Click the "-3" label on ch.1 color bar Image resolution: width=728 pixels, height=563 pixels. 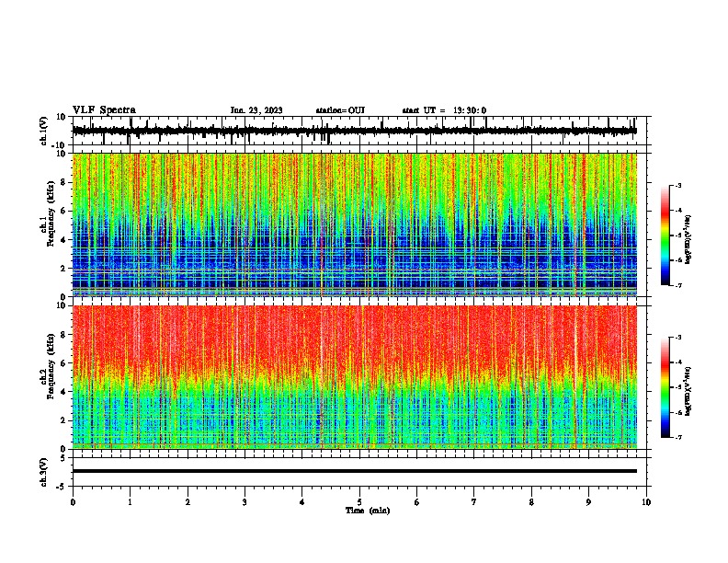tap(677, 186)
